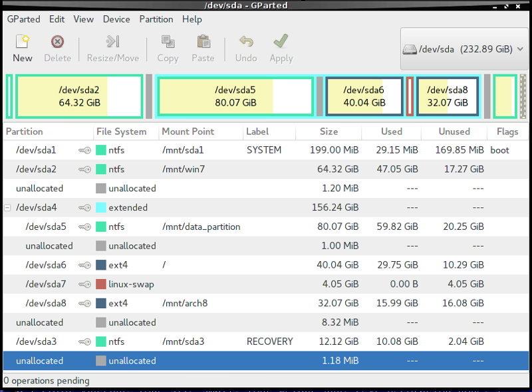Click the green ntfs file system swatch for /dev/sda2
This screenshot has height=392, width=532.
(x=100, y=169)
